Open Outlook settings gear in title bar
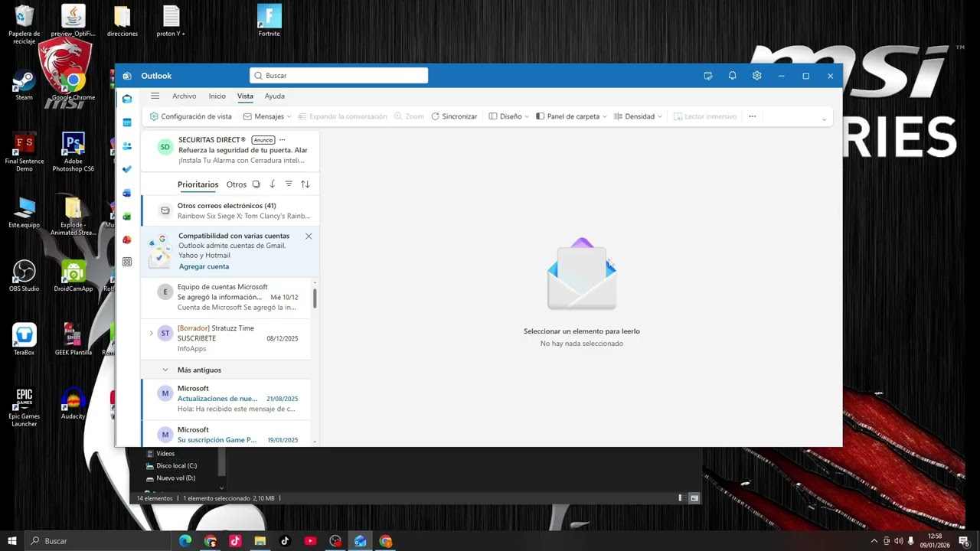 pos(757,76)
